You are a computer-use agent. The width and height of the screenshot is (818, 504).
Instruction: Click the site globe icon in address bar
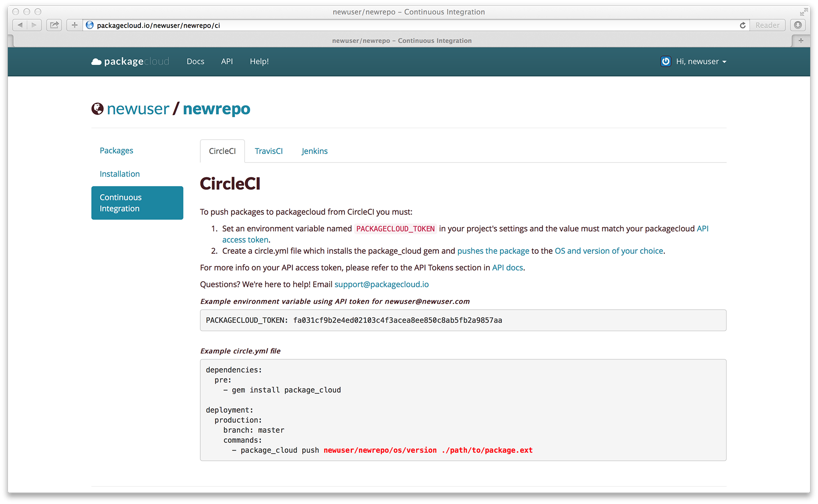tap(90, 25)
